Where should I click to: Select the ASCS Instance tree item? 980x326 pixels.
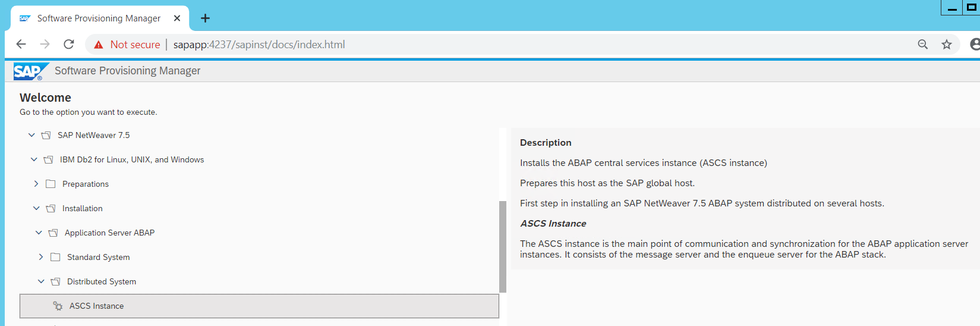(97, 306)
